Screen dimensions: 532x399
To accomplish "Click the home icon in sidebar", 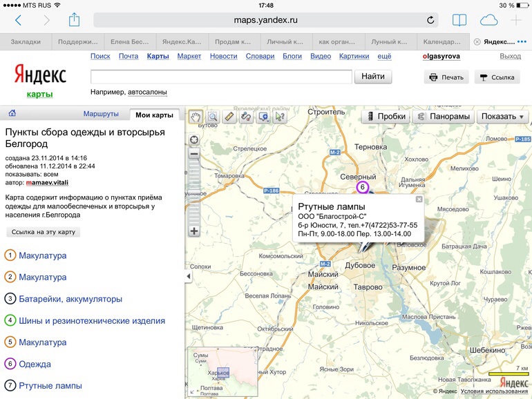I will coord(12,113).
